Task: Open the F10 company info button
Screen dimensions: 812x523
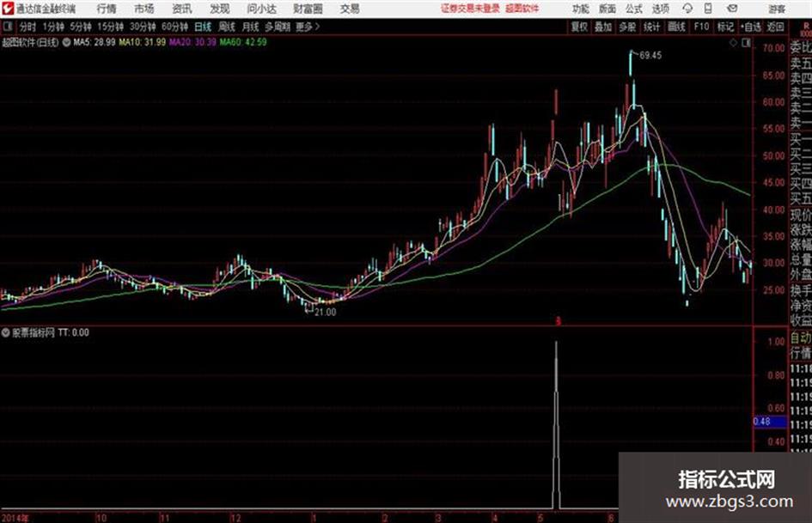Action: [702, 27]
